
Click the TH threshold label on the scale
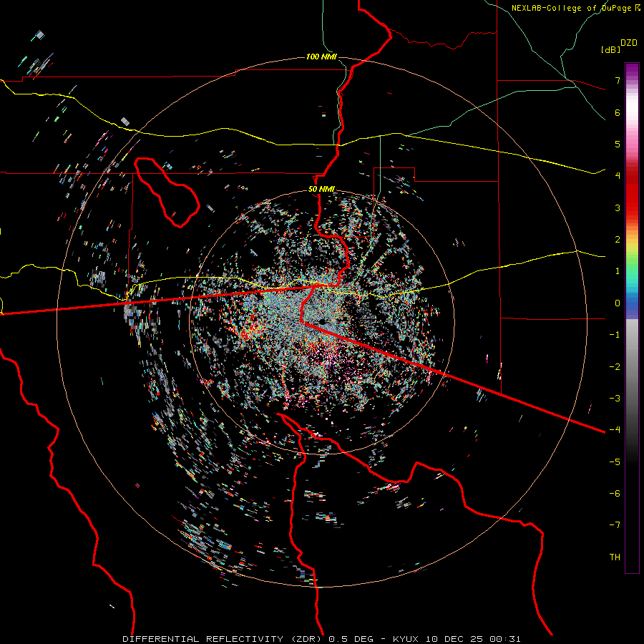pyautogui.click(x=615, y=557)
